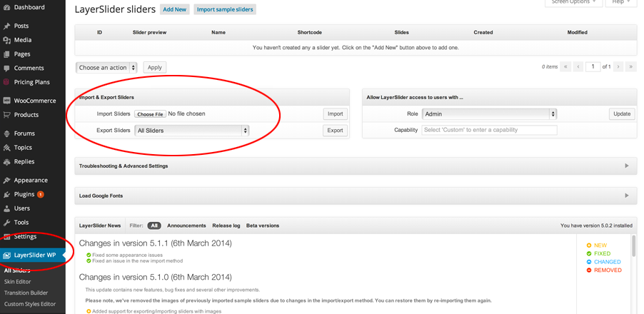The image size is (644, 314).
Task: Click the Update role button
Action: (x=622, y=114)
